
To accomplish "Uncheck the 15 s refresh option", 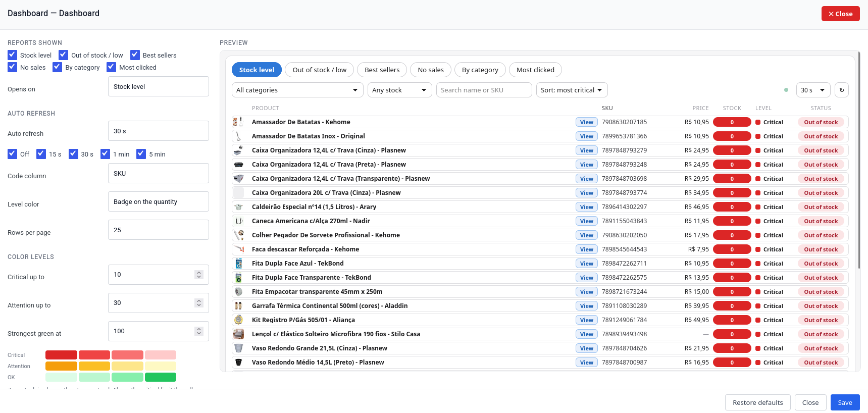I will [x=41, y=154].
